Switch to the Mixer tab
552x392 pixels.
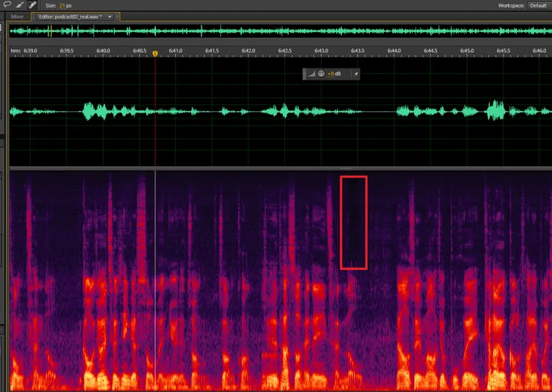coord(17,16)
